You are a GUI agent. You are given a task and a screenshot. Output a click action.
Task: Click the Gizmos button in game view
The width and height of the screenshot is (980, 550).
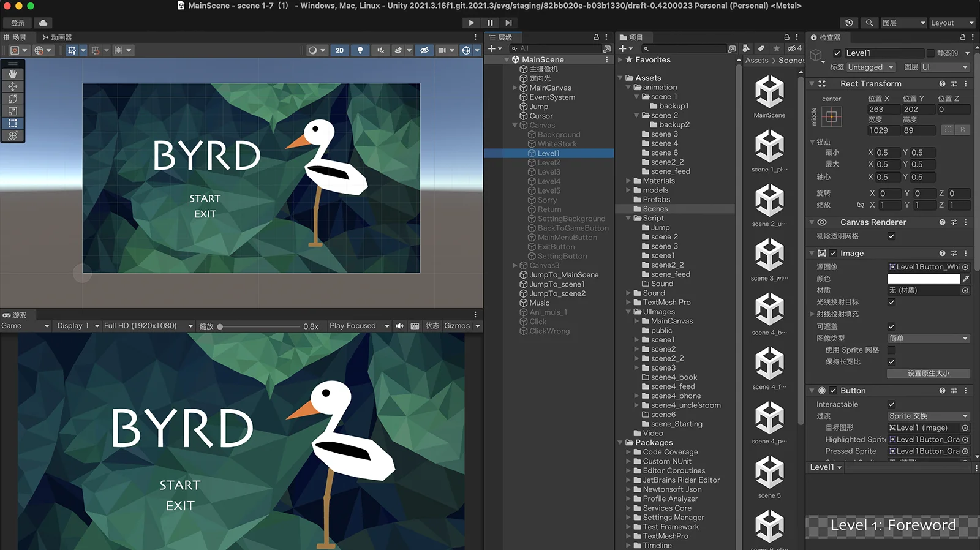457,326
